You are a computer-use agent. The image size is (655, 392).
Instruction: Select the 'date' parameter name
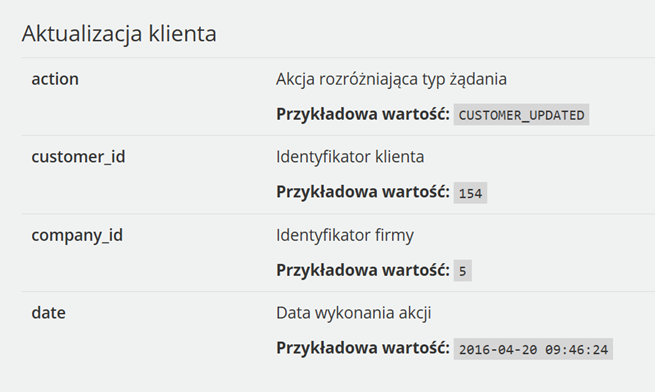coord(48,313)
